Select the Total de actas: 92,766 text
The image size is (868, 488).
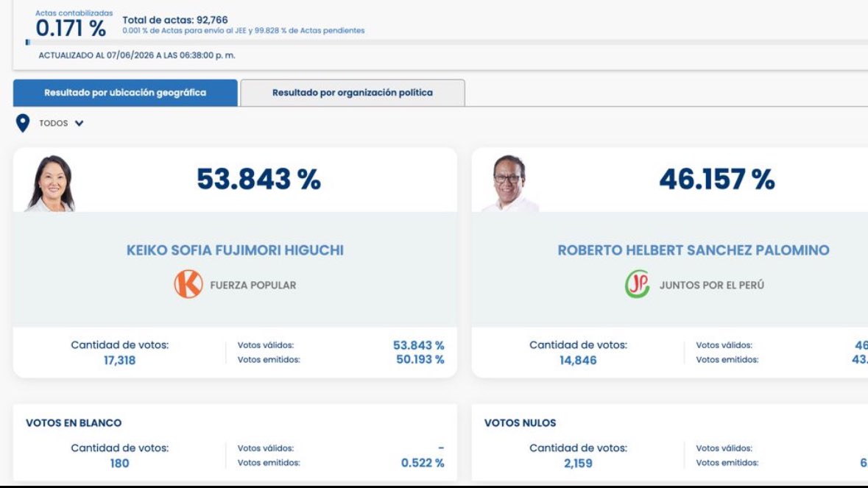tap(175, 20)
